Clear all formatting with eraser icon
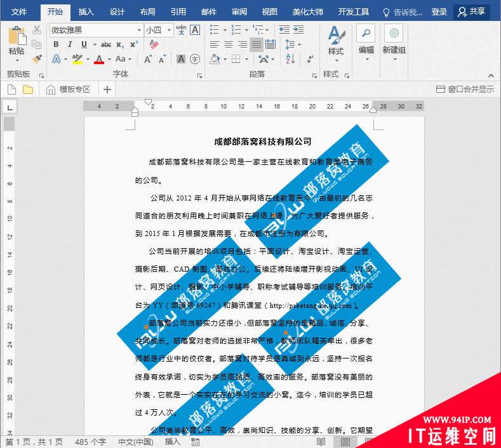This screenshot has width=501, height=448. pos(154,44)
